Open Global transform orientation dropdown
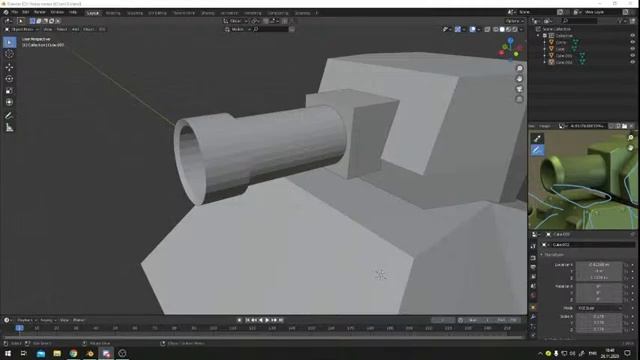 [236, 21]
